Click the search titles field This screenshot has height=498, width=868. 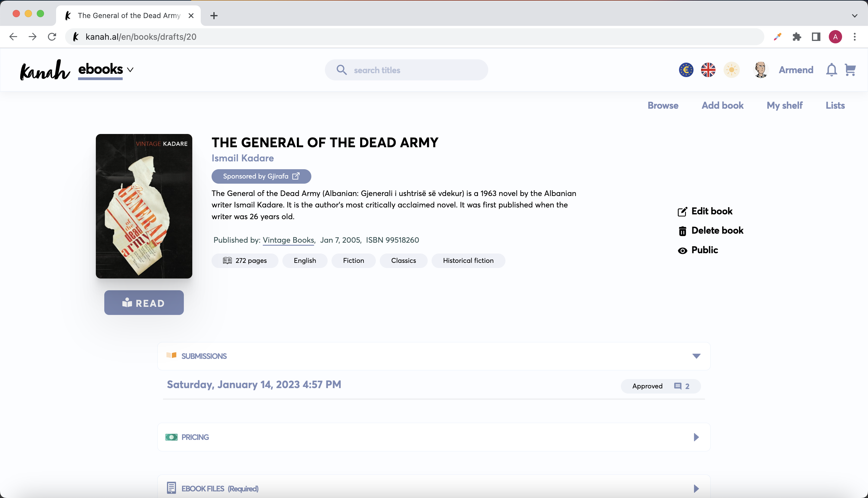point(406,70)
